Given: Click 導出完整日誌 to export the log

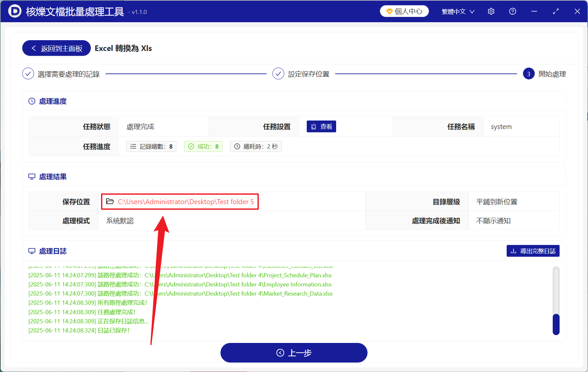Looking at the screenshot, I should [x=533, y=251].
